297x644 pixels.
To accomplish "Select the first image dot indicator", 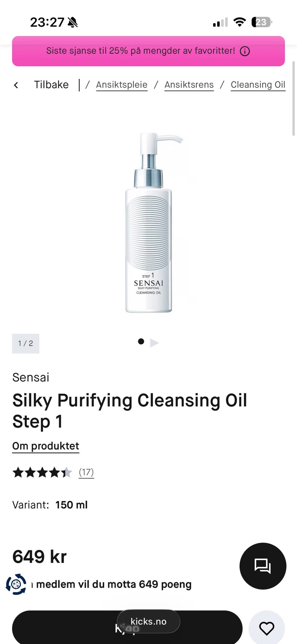I will tap(141, 341).
